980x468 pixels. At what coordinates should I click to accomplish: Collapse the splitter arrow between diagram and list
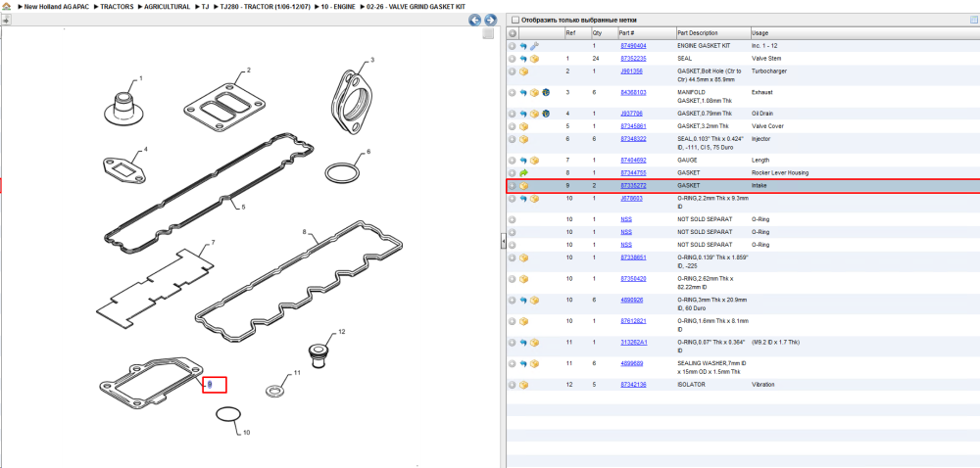(x=503, y=242)
